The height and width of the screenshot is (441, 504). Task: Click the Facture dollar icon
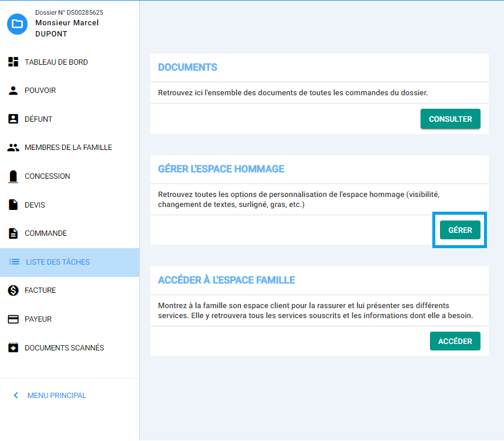click(13, 290)
